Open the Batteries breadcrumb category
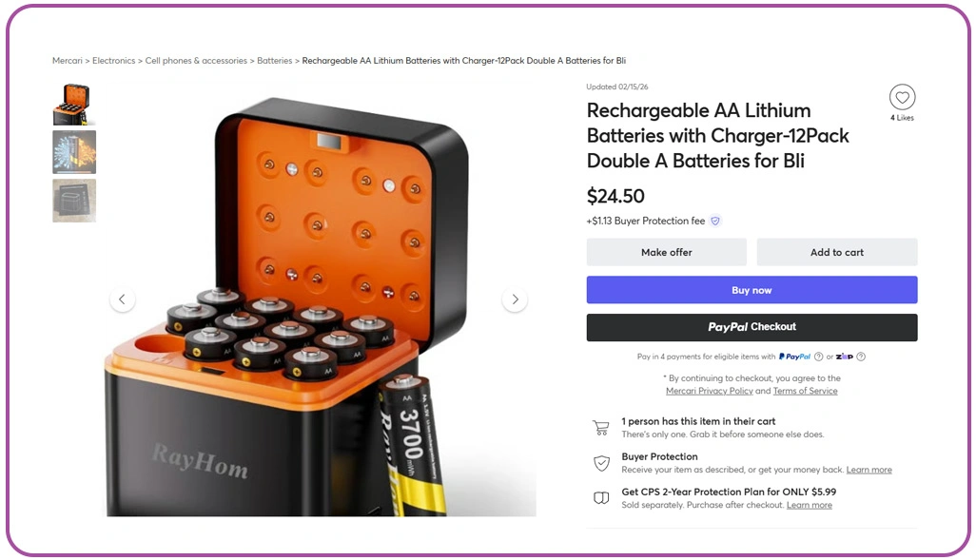Image resolution: width=976 pixels, height=560 pixels. (x=275, y=60)
